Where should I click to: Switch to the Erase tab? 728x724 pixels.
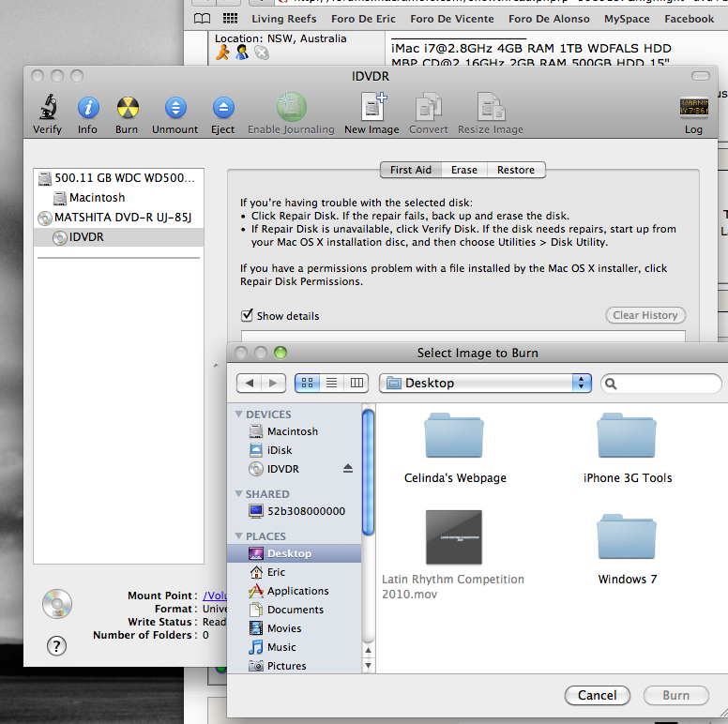coord(464,170)
